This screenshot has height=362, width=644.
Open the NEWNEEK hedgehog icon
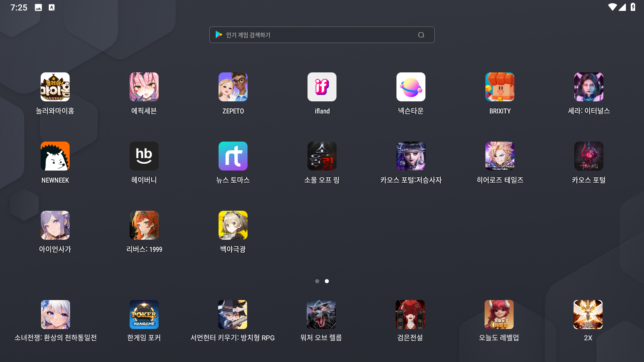point(55,156)
